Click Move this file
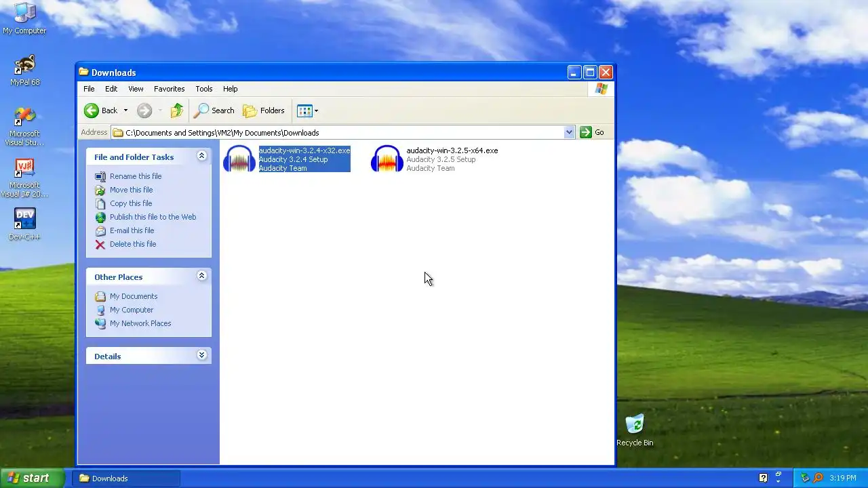Image resolution: width=868 pixels, height=488 pixels. [131, 190]
